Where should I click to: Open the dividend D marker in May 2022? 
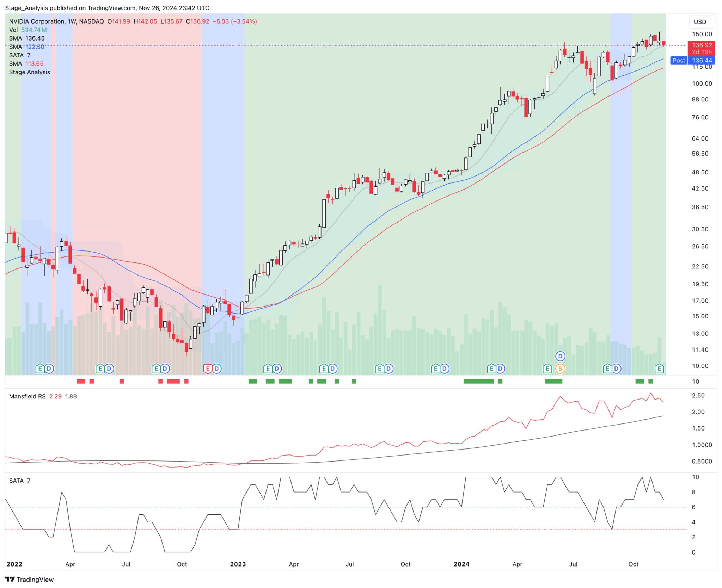109,369
